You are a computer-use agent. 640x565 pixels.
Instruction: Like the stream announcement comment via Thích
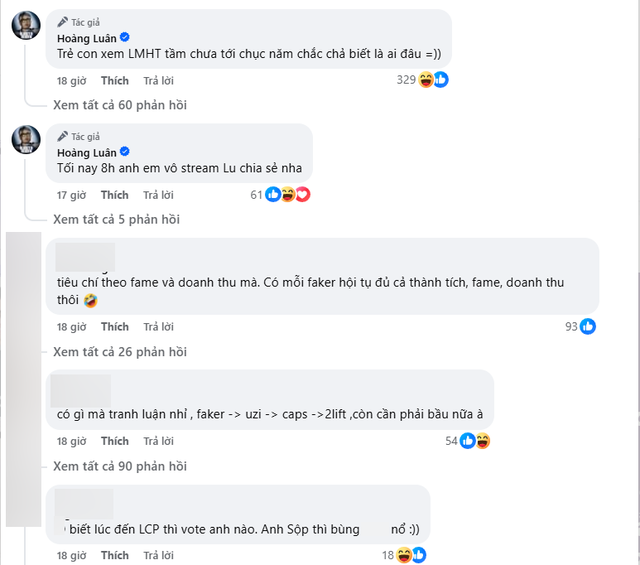coord(114,195)
